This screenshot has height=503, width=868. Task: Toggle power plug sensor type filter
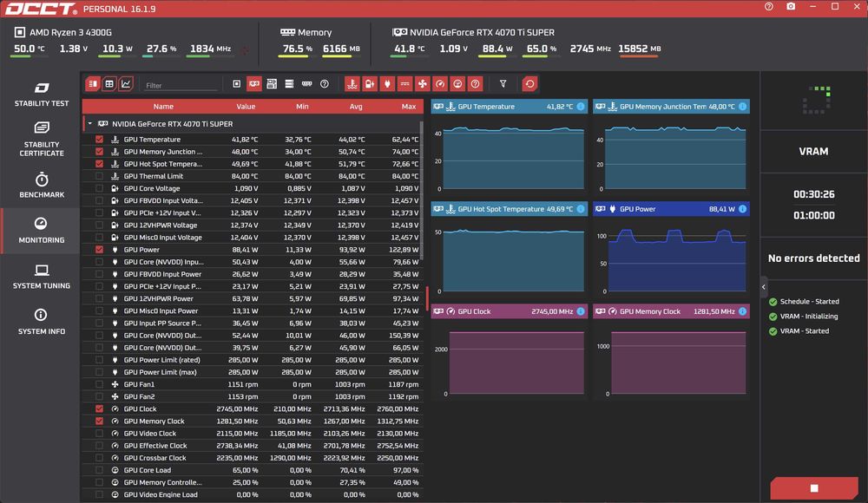387,84
